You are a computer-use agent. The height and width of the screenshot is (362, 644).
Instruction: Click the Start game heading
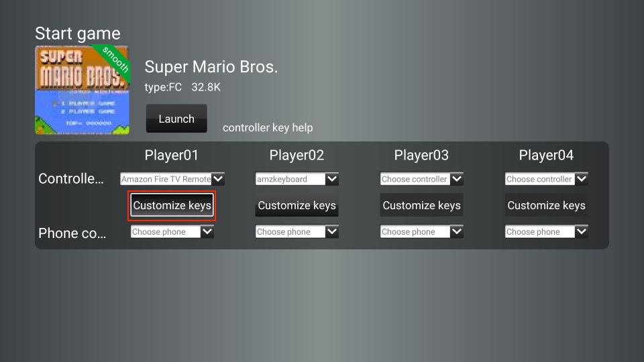pos(78,34)
